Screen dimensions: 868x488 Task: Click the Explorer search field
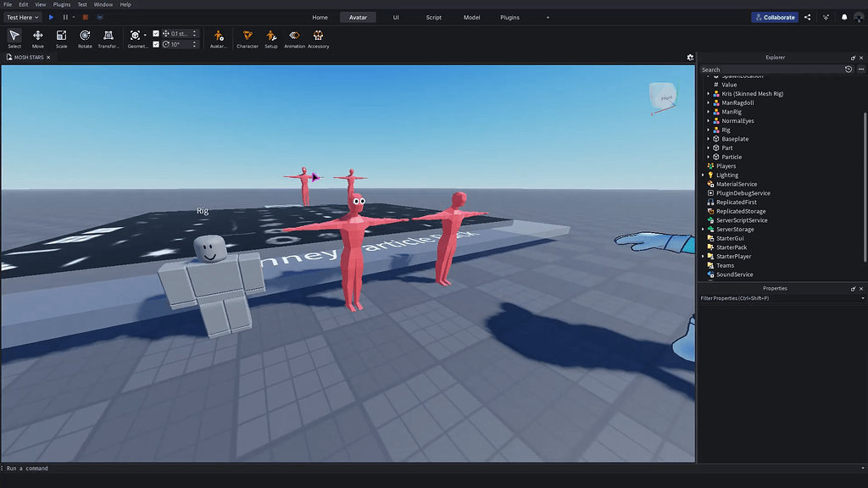770,69
